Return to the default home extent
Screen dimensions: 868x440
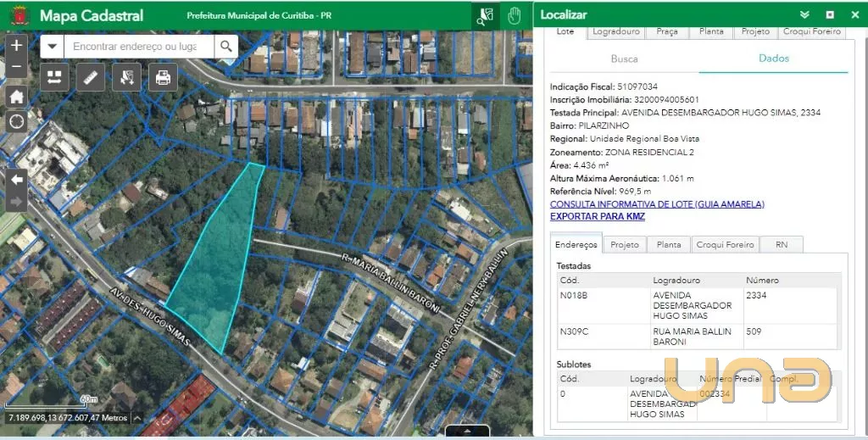point(16,96)
